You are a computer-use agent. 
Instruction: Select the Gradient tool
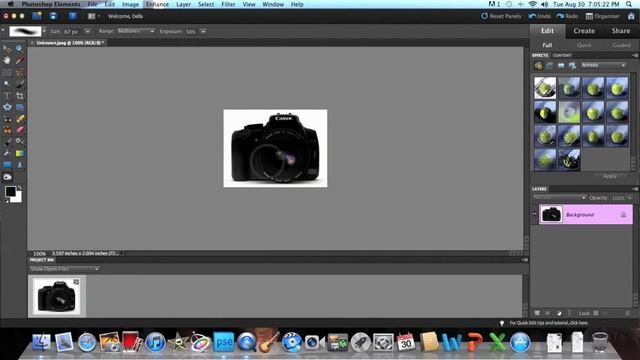(19, 153)
